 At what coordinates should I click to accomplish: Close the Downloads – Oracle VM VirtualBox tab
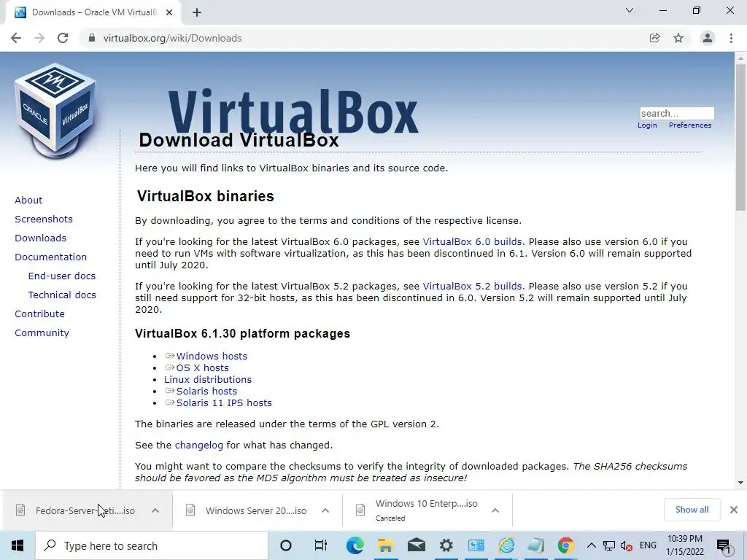[169, 12]
